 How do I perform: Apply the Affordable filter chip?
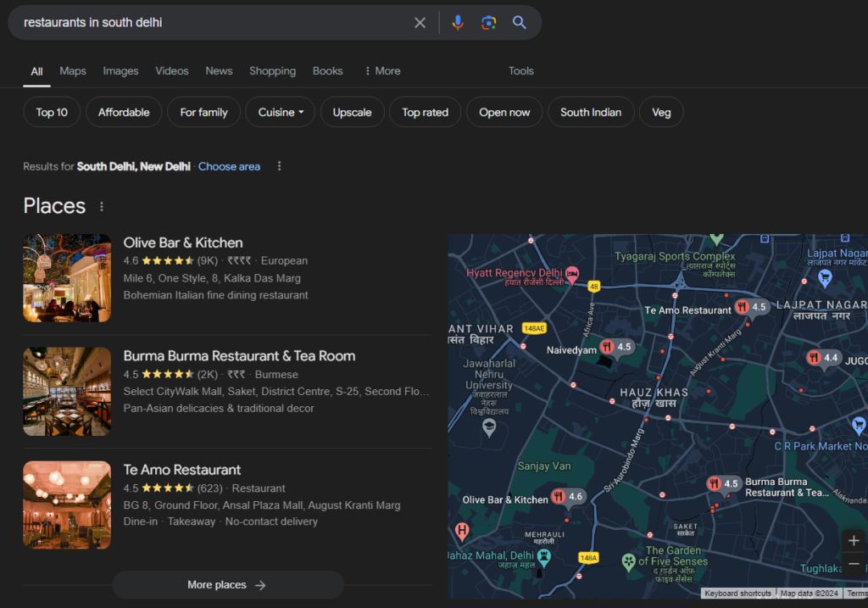coord(124,113)
